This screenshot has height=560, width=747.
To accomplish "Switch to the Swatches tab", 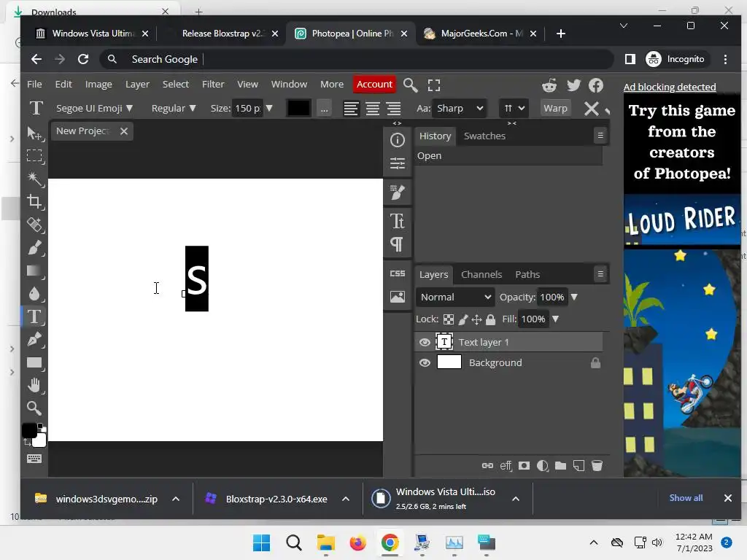I will pos(484,136).
